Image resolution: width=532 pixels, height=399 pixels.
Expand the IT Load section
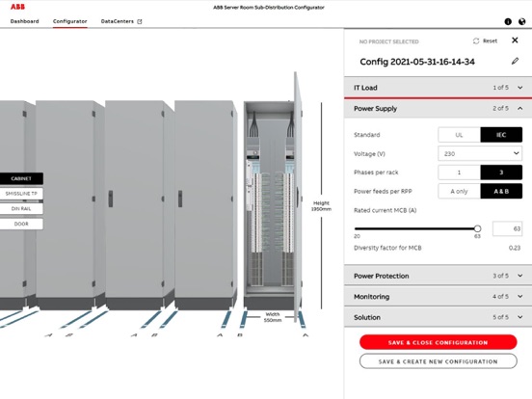click(438, 88)
